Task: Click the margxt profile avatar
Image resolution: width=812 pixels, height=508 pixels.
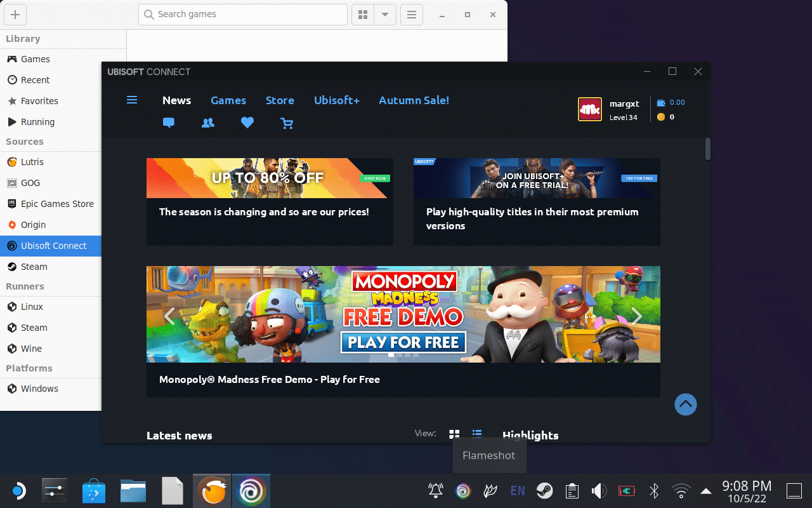Action: [590, 109]
